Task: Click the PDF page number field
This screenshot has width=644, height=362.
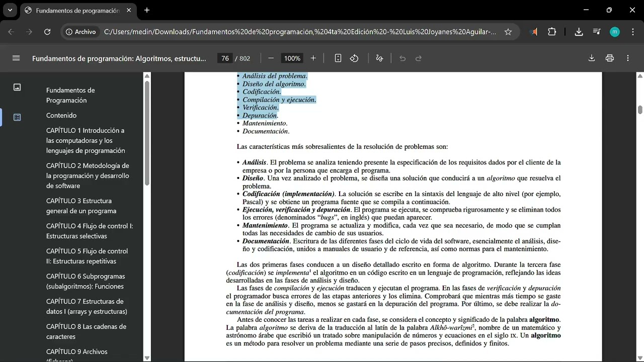Action: [225, 58]
